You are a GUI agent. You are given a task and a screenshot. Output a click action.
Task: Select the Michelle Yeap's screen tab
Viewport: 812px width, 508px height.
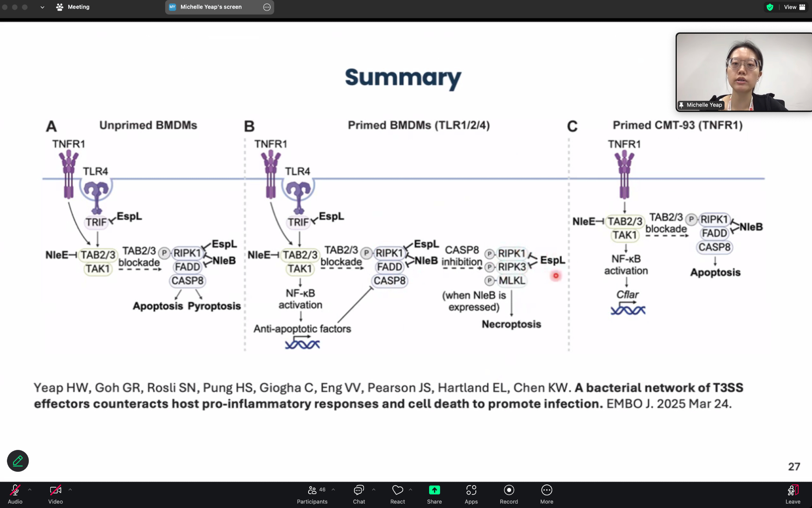click(x=211, y=7)
